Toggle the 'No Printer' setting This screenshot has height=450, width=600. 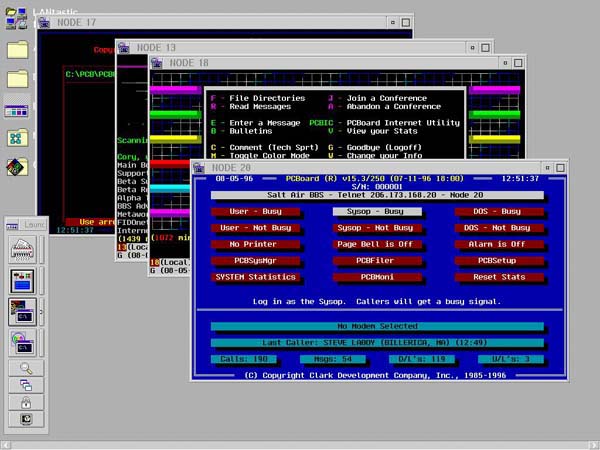coord(255,244)
